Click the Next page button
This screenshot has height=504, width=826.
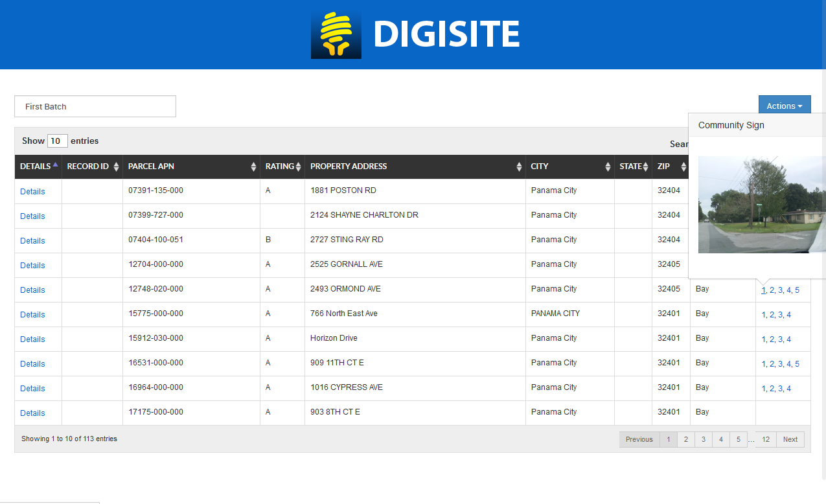[x=790, y=439]
